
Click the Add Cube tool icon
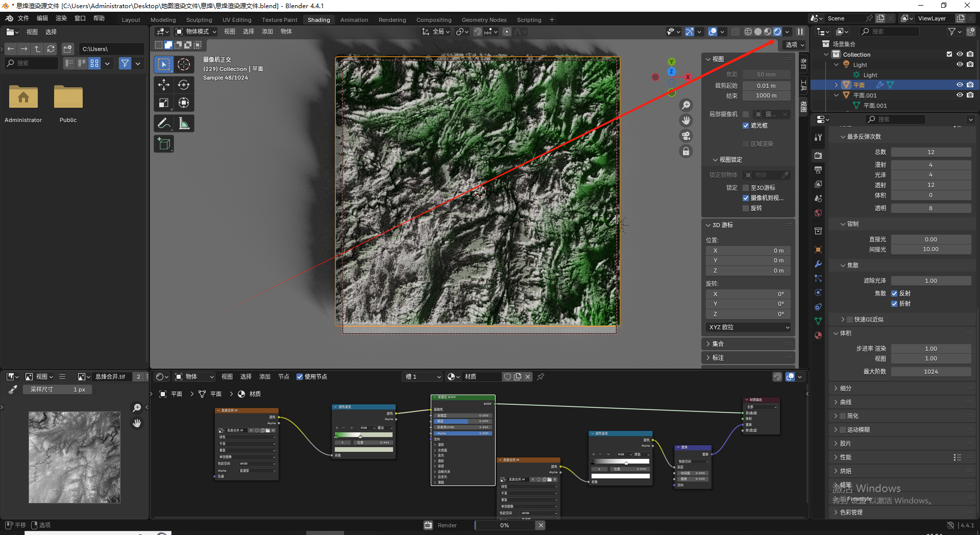coord(164,144)
